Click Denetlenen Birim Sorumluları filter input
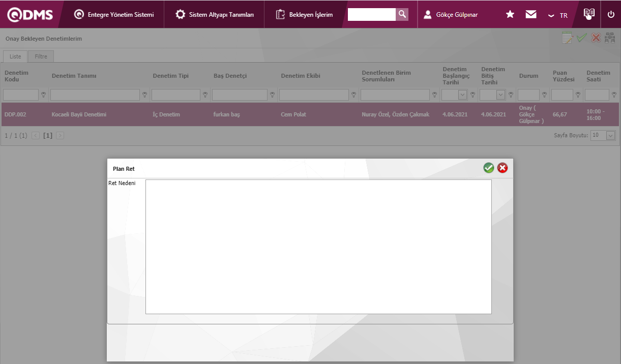Screen dimensions: 621x364 pos(395,95)
